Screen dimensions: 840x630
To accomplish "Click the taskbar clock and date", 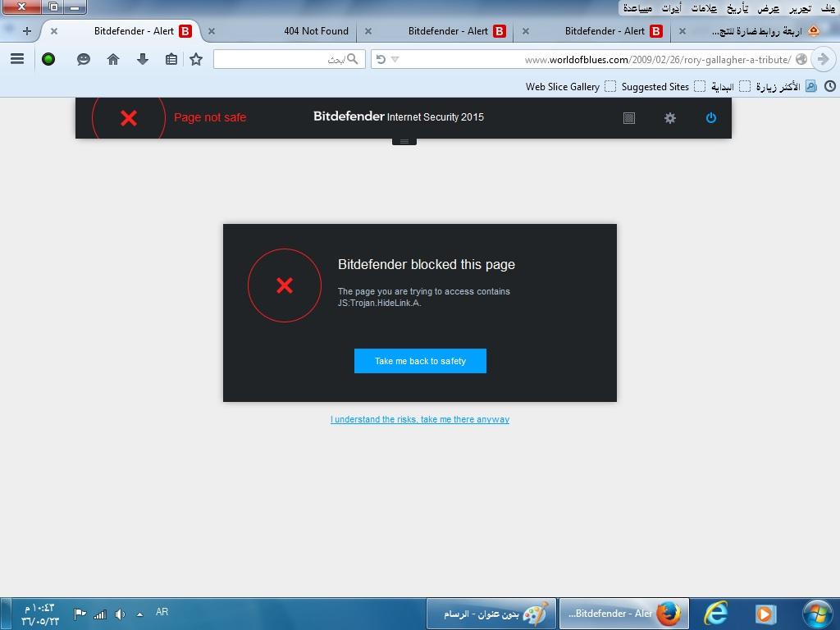I will (40, 614).
